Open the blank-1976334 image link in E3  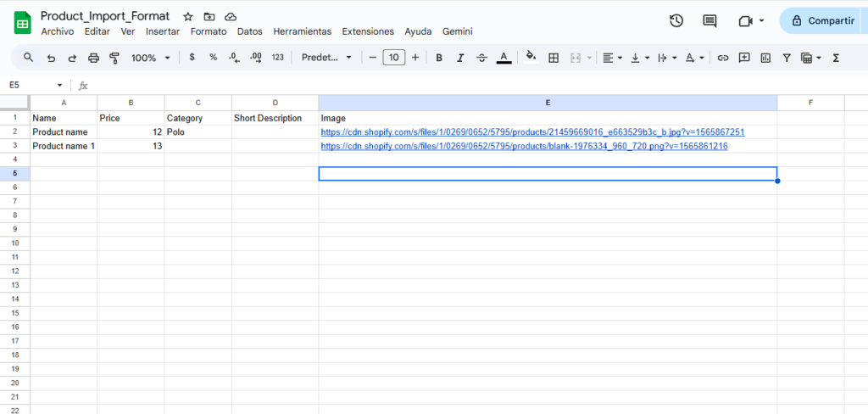[523, 147]
